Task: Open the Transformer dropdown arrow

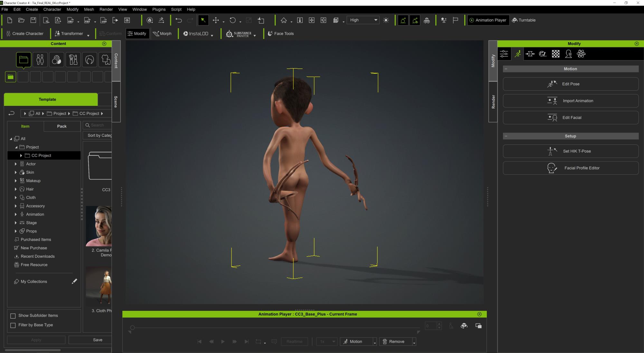Action: coord(88,35)
